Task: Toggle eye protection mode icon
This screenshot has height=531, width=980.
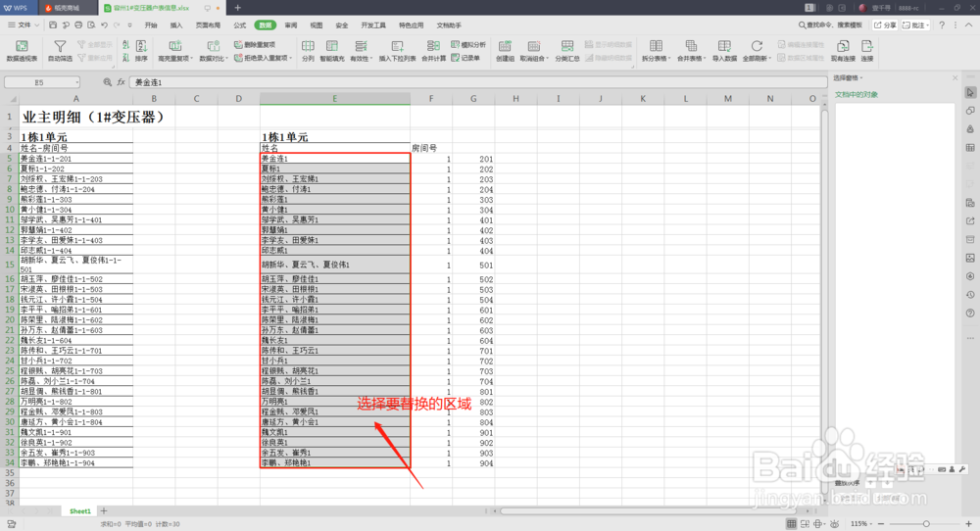Action: coord(835,523)
